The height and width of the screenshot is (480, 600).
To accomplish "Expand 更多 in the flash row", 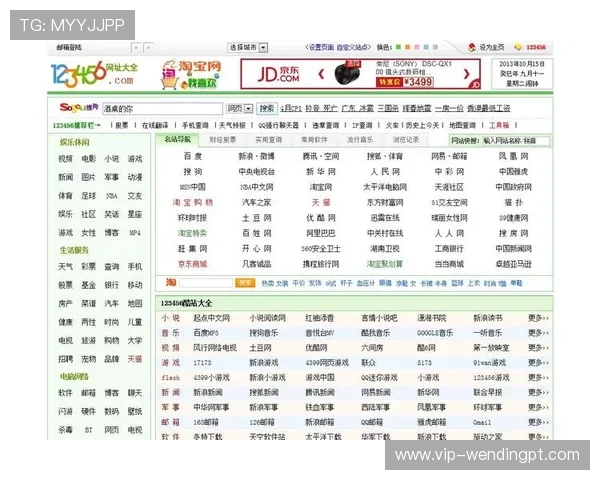I will 538,377.
